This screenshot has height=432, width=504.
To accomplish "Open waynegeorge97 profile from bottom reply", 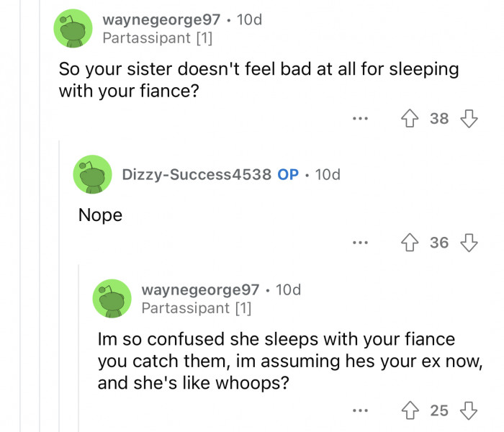I will [200, 290].
